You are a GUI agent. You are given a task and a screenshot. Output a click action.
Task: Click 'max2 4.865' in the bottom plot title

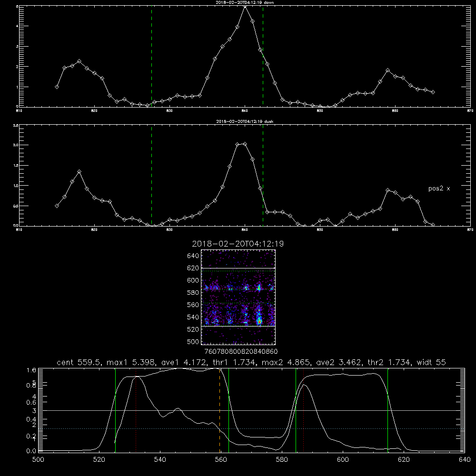pos(285,362)
